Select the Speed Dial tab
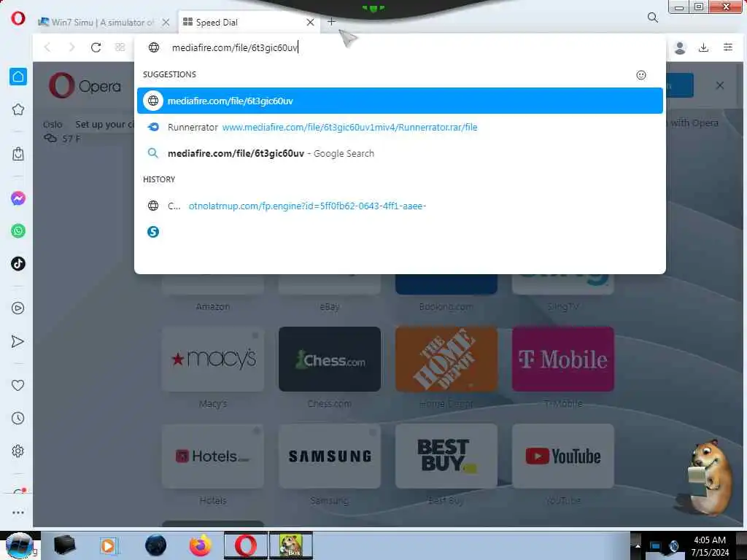747x560 pixels. pyautogui.click(x=248, y=23)
